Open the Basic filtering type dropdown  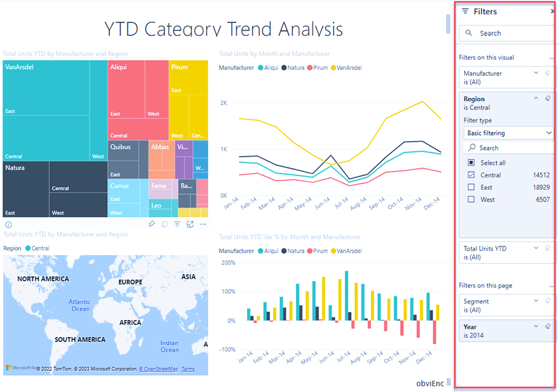pos(508,133)
